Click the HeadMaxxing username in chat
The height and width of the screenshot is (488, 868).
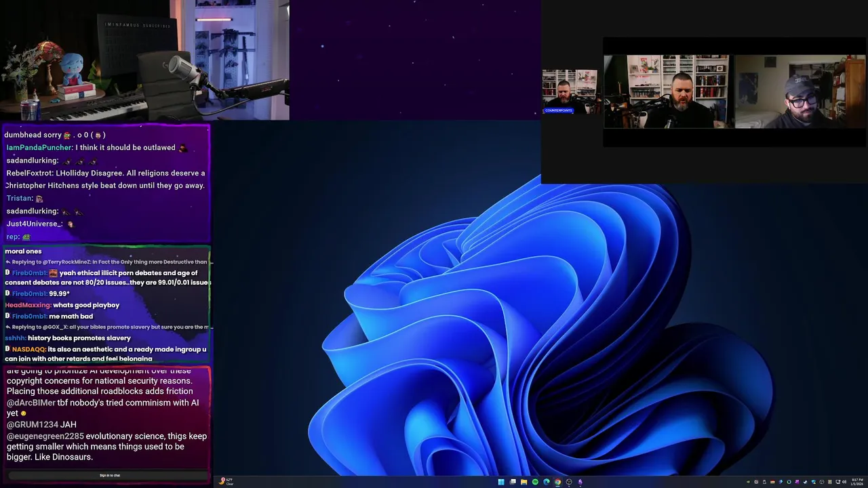pos(28,305)
